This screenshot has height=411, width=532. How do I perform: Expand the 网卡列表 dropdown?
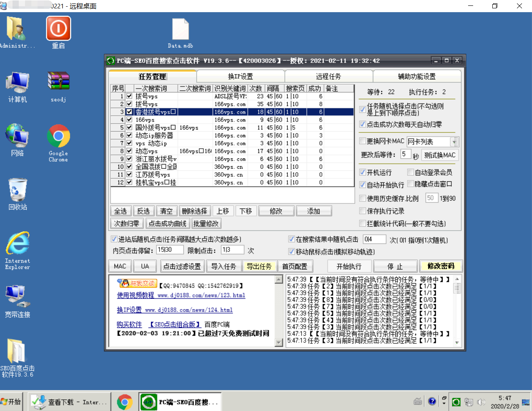tap(454, 142)
